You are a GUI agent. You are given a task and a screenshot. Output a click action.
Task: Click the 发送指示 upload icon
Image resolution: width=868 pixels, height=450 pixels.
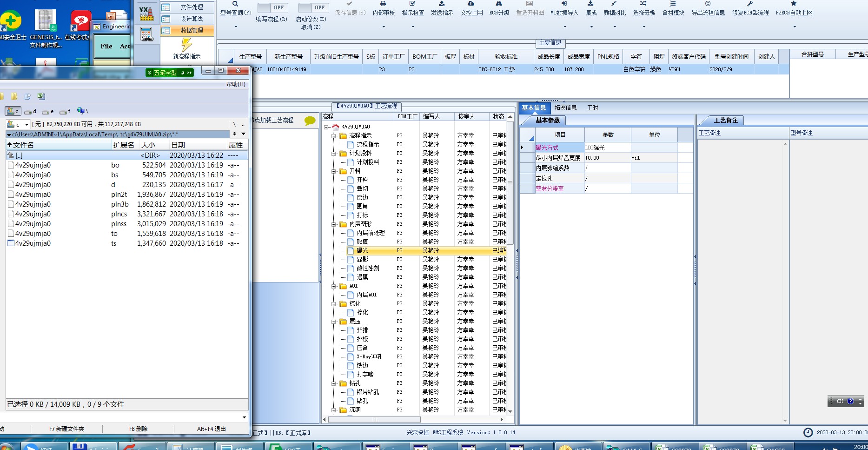point(442,4)
